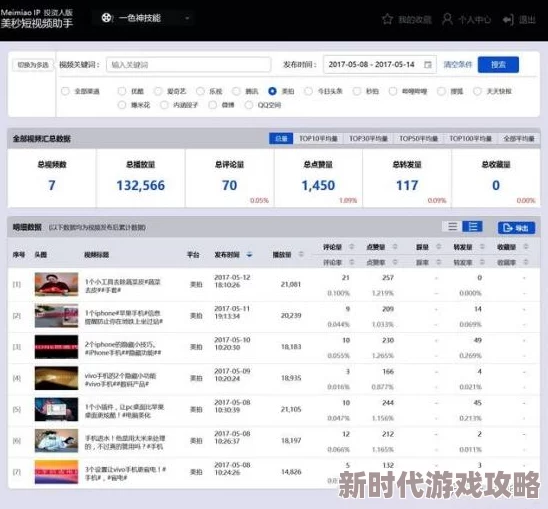Select the QQ空间 channel radio button

[x=248, y=105]
